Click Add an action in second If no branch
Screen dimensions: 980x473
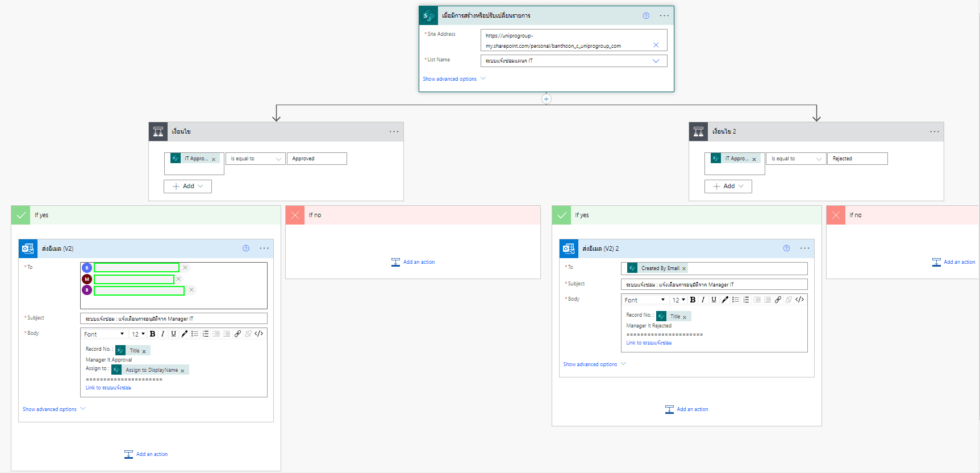tap(953, 262)
